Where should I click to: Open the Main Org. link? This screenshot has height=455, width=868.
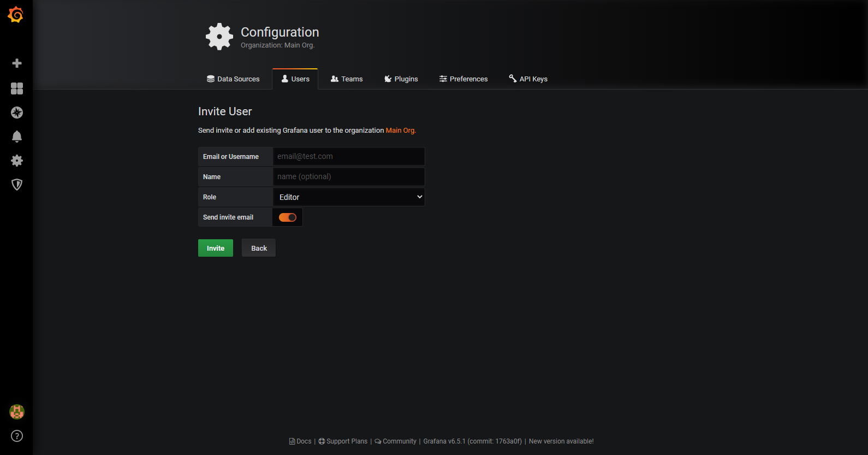(x=401, y=131)
